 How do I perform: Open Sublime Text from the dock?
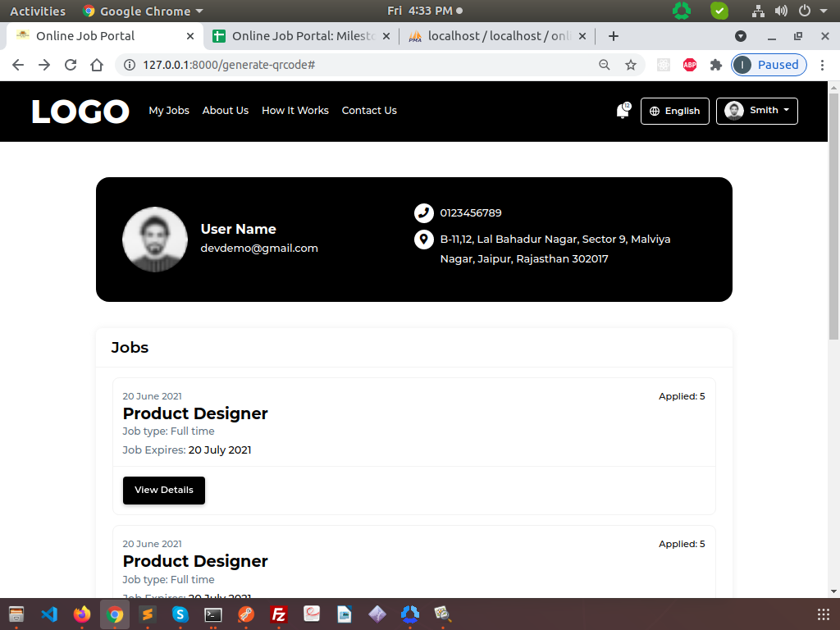click(x=148, y=614)
